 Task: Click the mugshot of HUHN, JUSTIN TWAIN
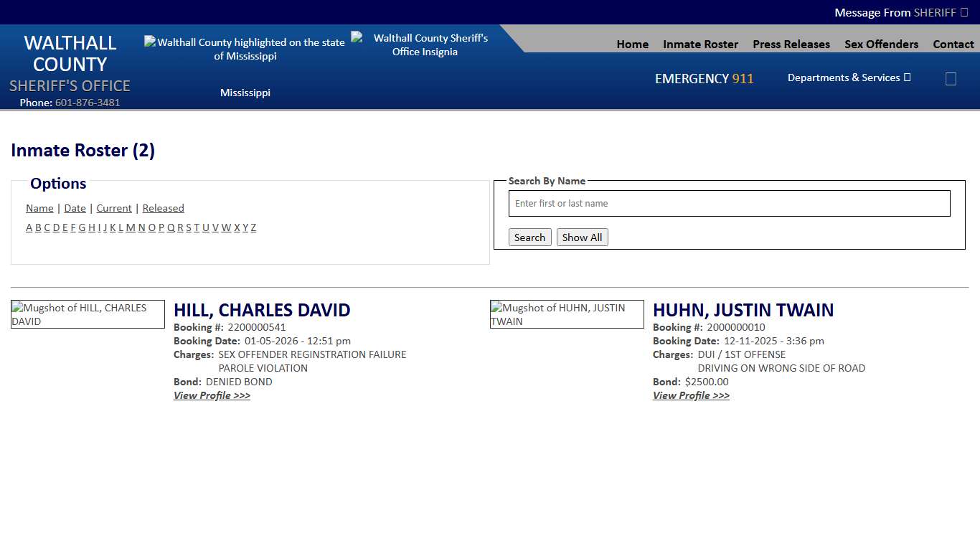(567, 314)
